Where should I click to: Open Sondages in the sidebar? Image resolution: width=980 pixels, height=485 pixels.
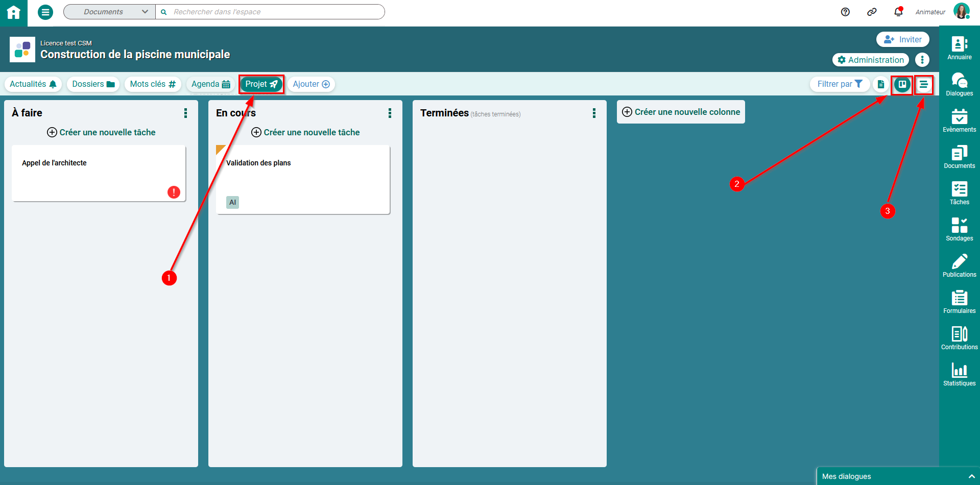(x=960, y=229)
